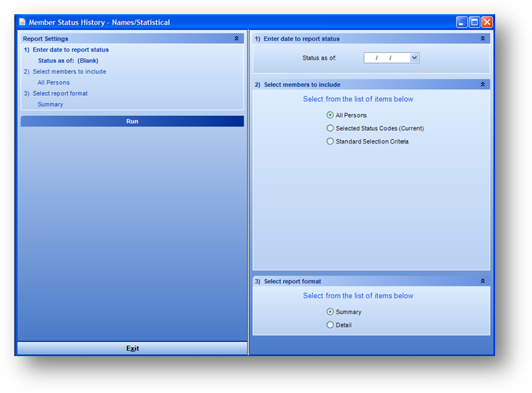Collapse the Enter date to report status section
The image size is (532, 393).
click(x=482, y=39)
